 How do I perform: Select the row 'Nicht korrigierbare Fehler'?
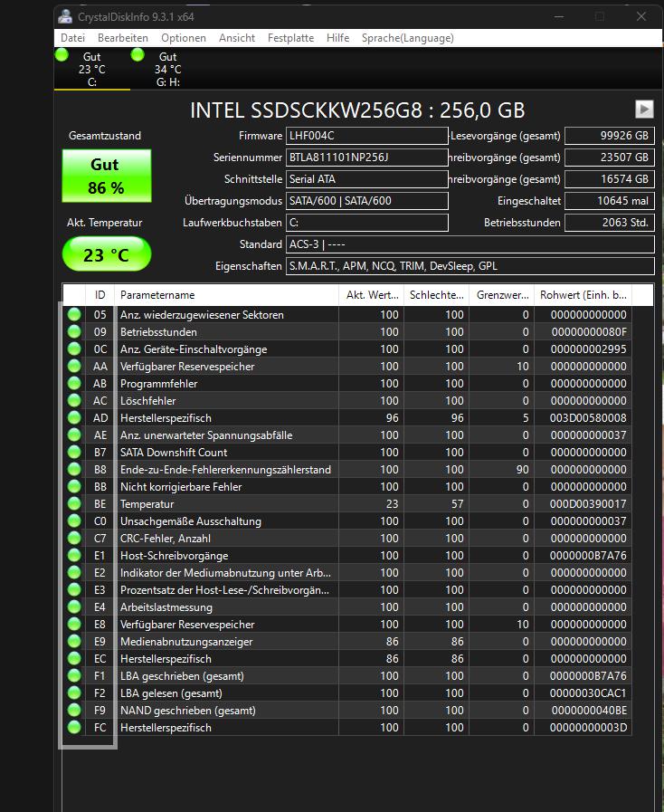coord(346,486)
